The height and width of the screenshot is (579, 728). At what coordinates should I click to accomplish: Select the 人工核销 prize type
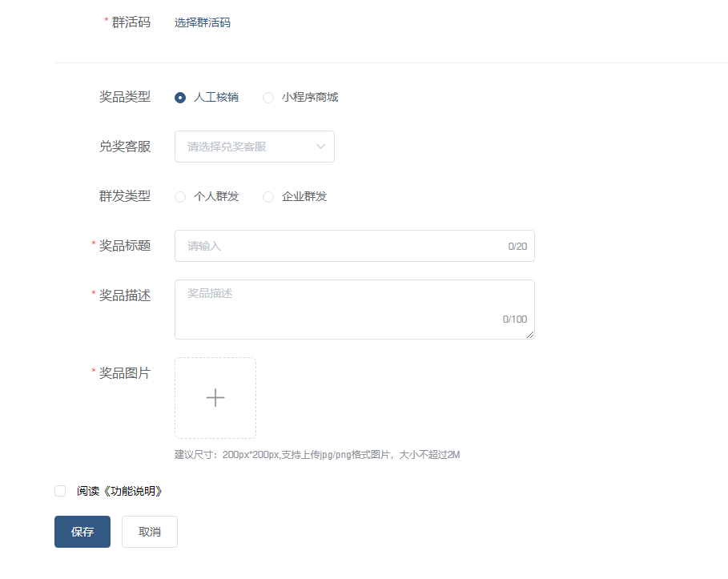(180, 98)
